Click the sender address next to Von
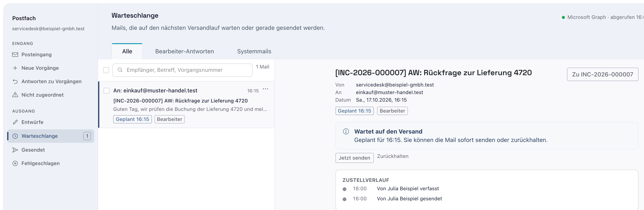644x210 pixels. [395, 85]
